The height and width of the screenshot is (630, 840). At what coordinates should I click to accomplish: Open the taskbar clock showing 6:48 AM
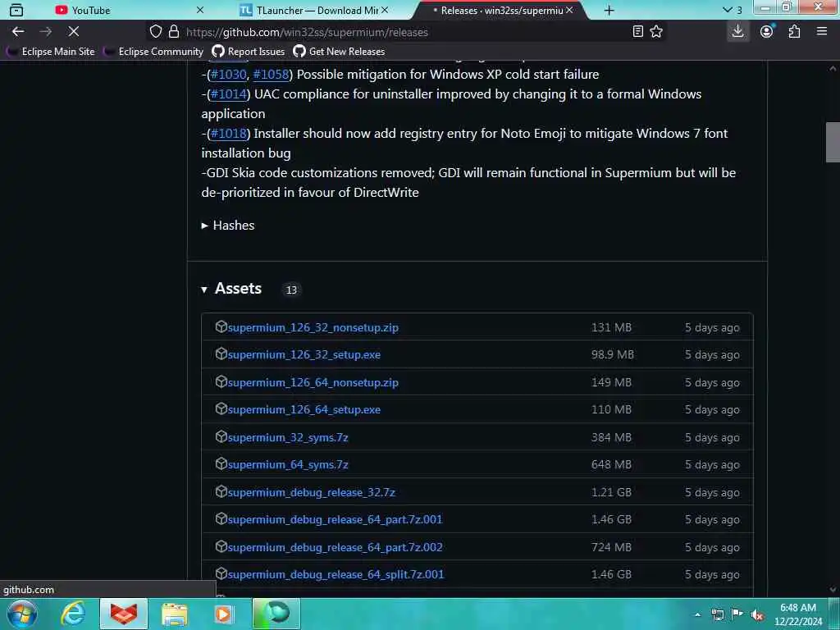(x=797, y=614)
